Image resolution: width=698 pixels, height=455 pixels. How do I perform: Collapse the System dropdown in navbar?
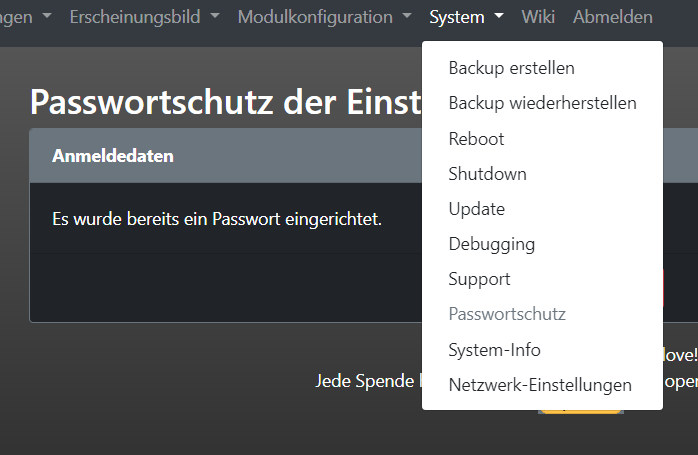pyautogui.click(x=457, y=17)
